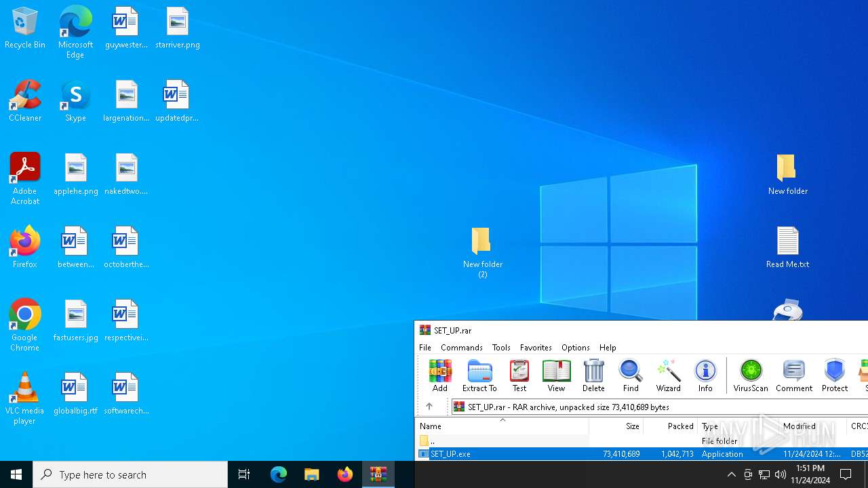
Task: Open Firefox from the taskbar
Action: click(x=345, y=474)
